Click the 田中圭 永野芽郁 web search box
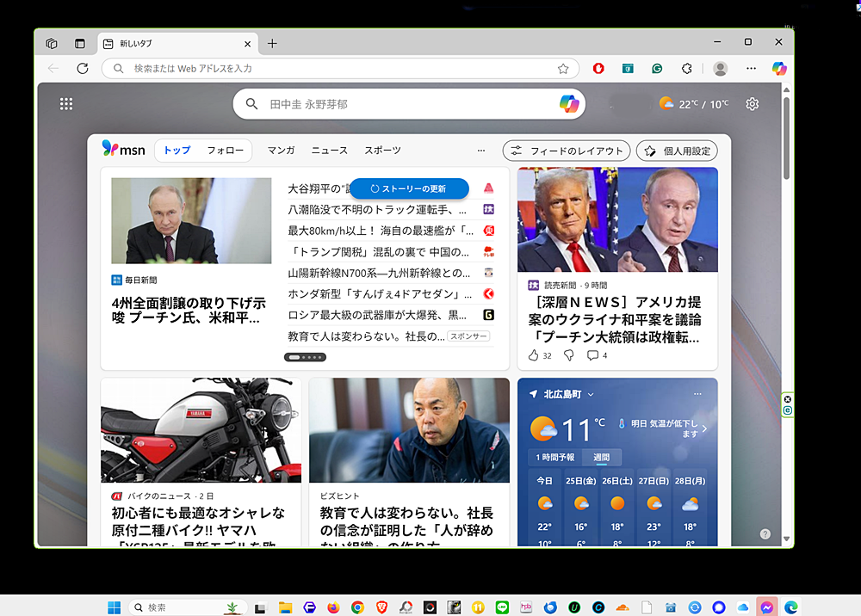861x616 pixels. (x=409, y=104)
